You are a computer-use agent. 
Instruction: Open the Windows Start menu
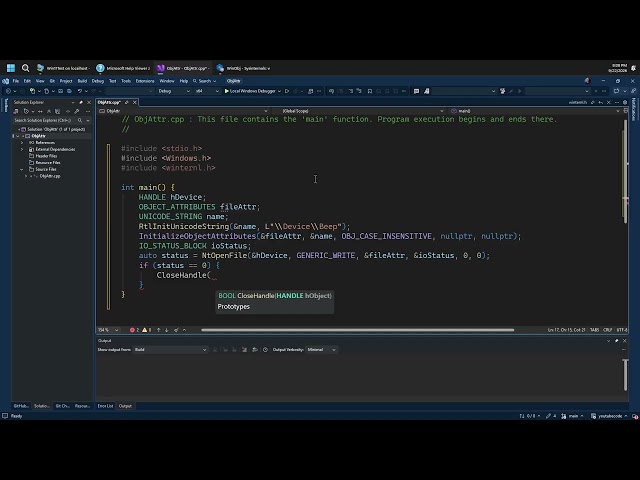pyautogui.click(x=11, y=68)
